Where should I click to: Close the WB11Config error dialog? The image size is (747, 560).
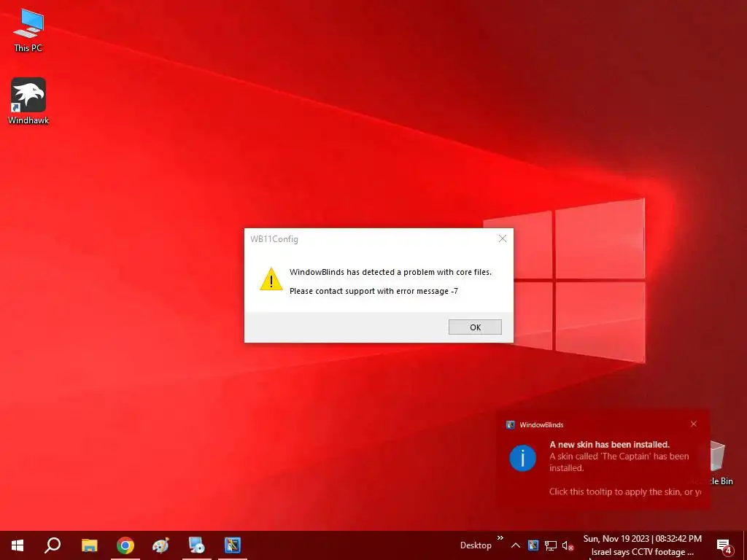(x=503, y=238)
